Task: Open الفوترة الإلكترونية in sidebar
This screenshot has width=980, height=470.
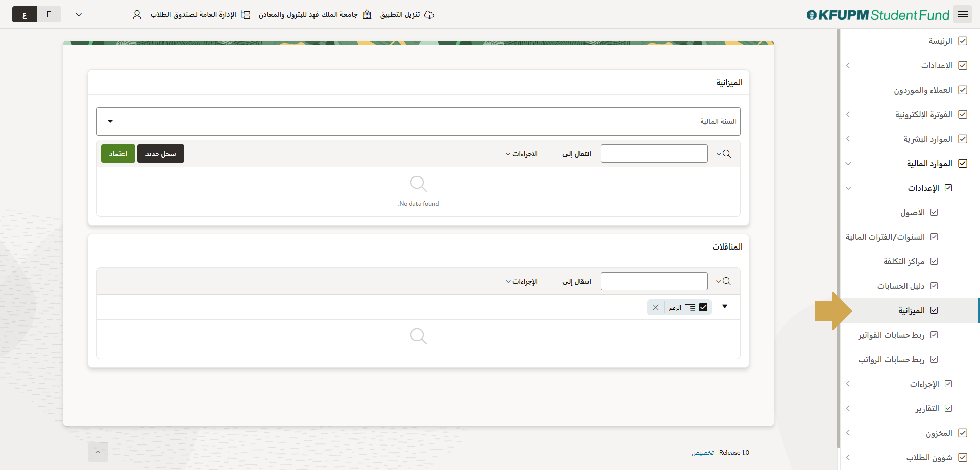Action: pyautogui.click(x=924, y=114)
